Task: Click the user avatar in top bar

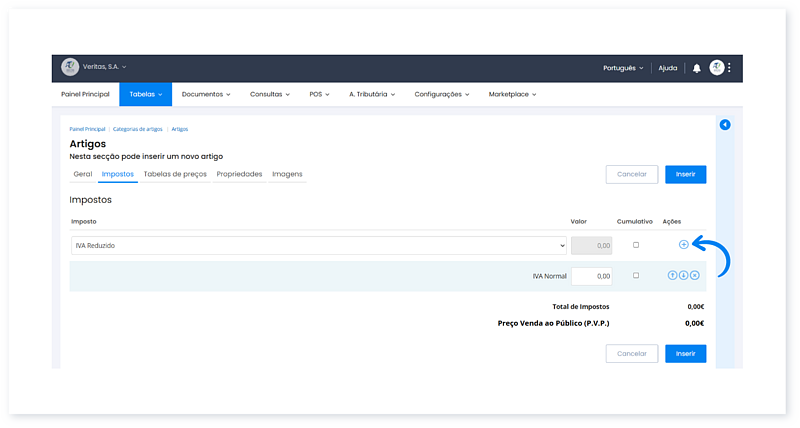Action: click(x=716, y=68)
